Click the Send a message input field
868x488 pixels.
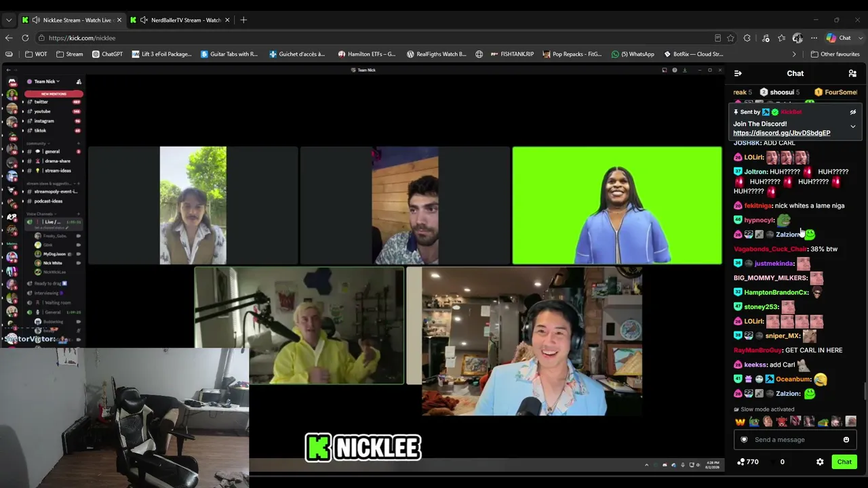click(x=794, y=440)
